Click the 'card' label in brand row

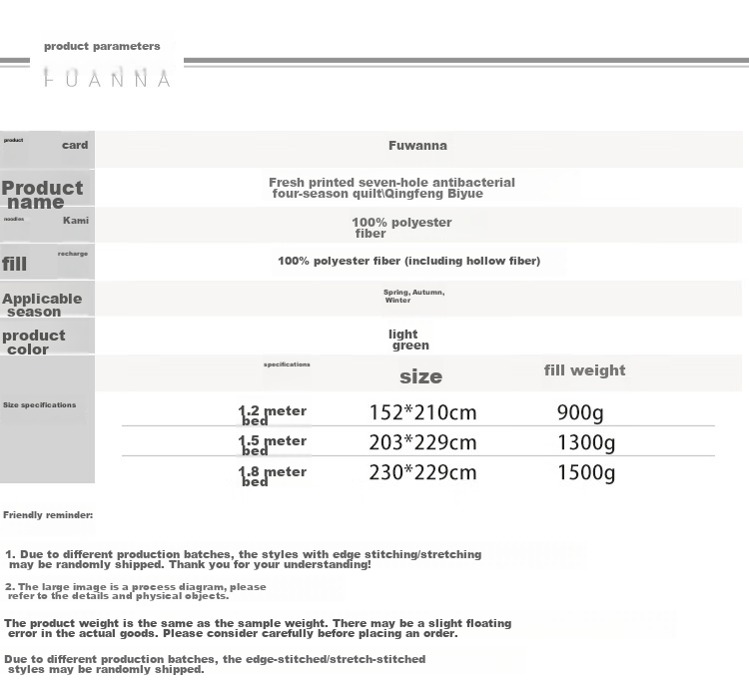point(75,145)
